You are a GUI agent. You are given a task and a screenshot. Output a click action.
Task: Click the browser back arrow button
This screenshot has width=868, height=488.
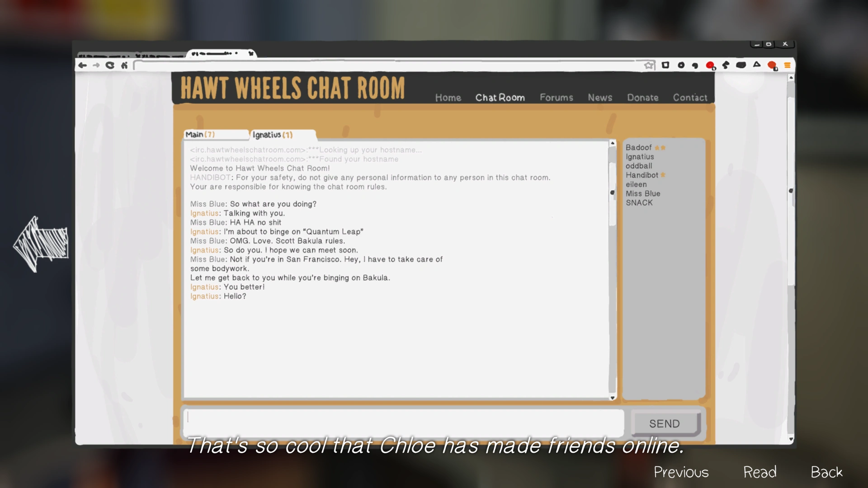coord(82,66)
